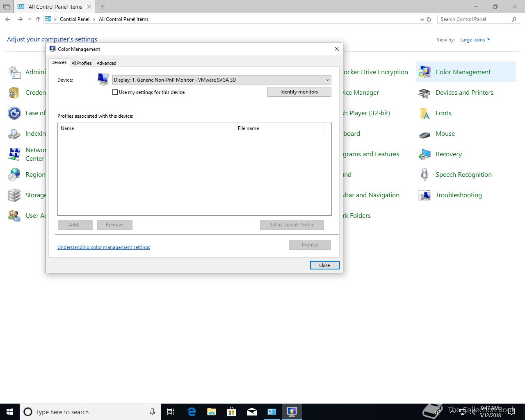Click the Close button in dialog
Viewport: 525px width, 420px height.
click(x=325, y=265)
